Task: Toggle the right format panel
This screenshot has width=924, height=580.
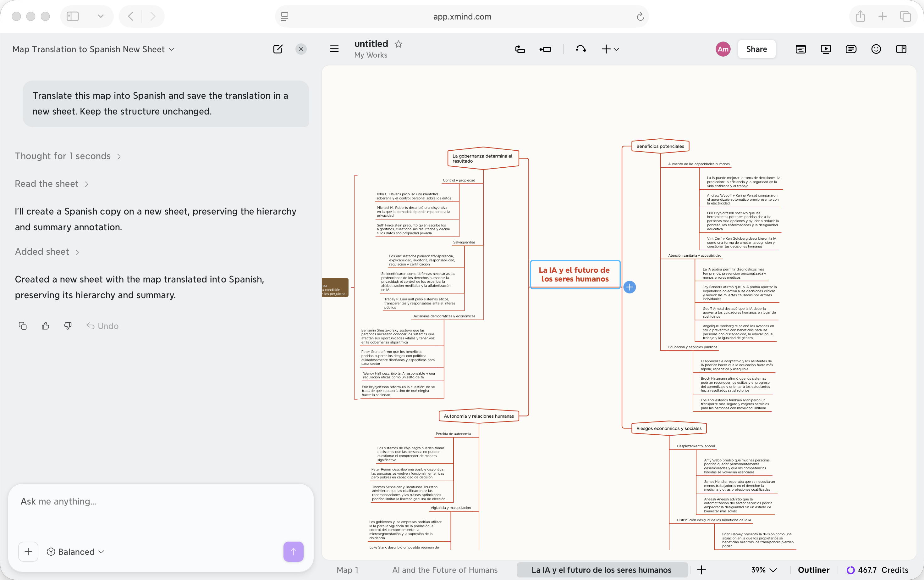Action: point(901,49)
